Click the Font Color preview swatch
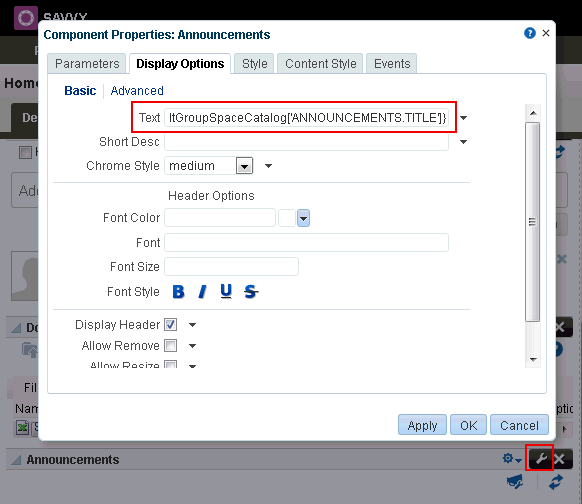This screenshot has width=582, height=504. pyautogui.click(x=287, y=218)
